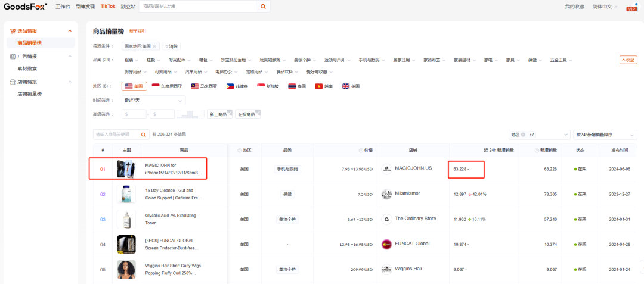The width and height of the screenshot is (644, 284).
Task: Click the 清除 filter button
Action: point(172,46)
